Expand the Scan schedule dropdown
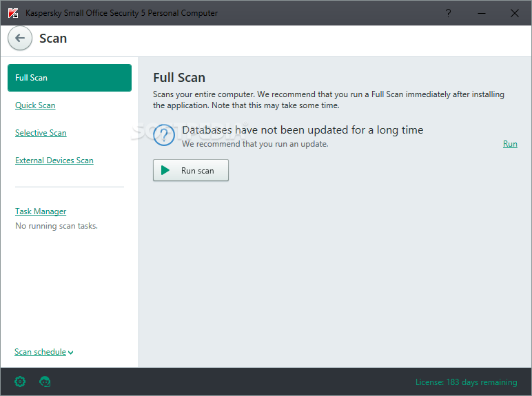Image resolution: width=532 pixels, height=396 pixels. point(44,352)
